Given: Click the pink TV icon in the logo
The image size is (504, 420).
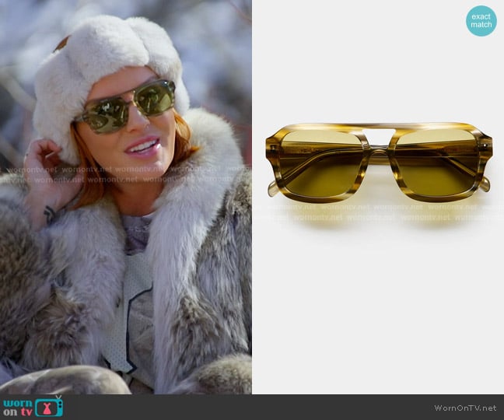Looking at the screenshot, I should point(51,407).
